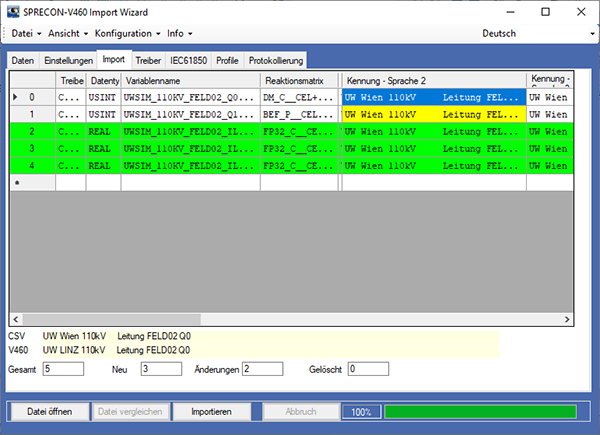
Task: Select green row header 2
Action: tap(33, 132)
